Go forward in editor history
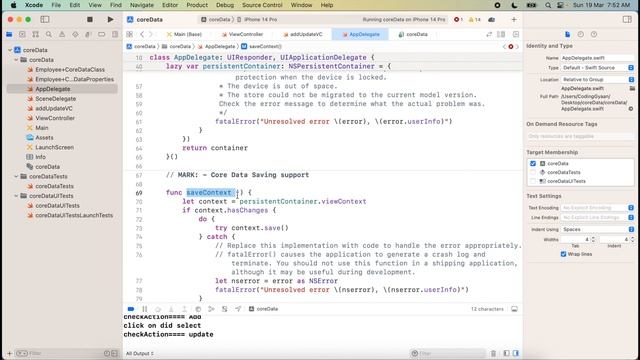This screenshot has width=640, height=360. pos(151,34)
